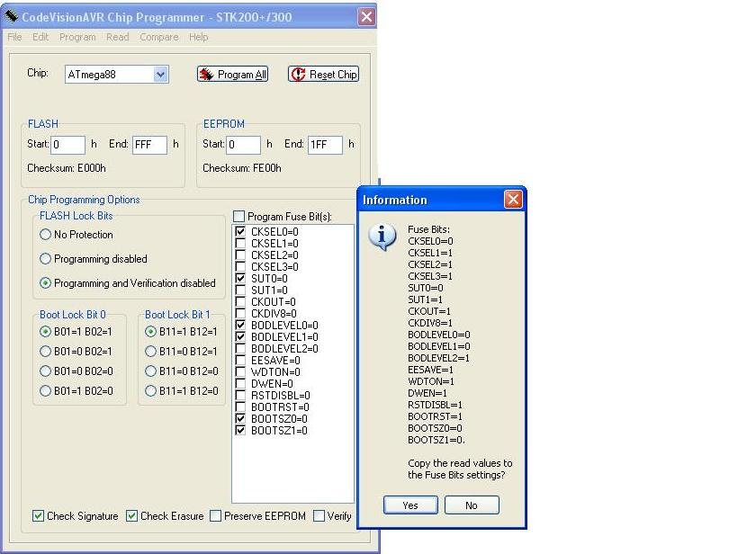Select the No Protection lock bit option
Screen dimensions: 756x554
45,235
